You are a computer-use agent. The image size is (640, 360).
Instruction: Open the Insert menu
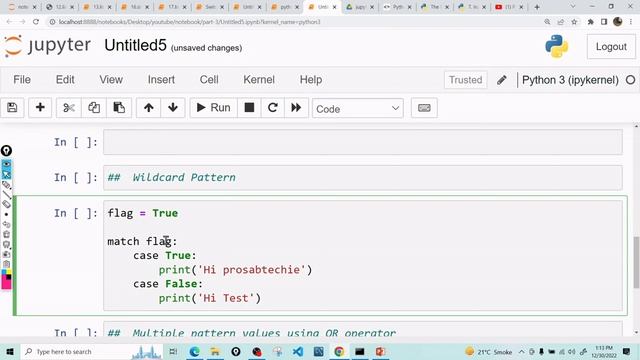click(161, 80)
